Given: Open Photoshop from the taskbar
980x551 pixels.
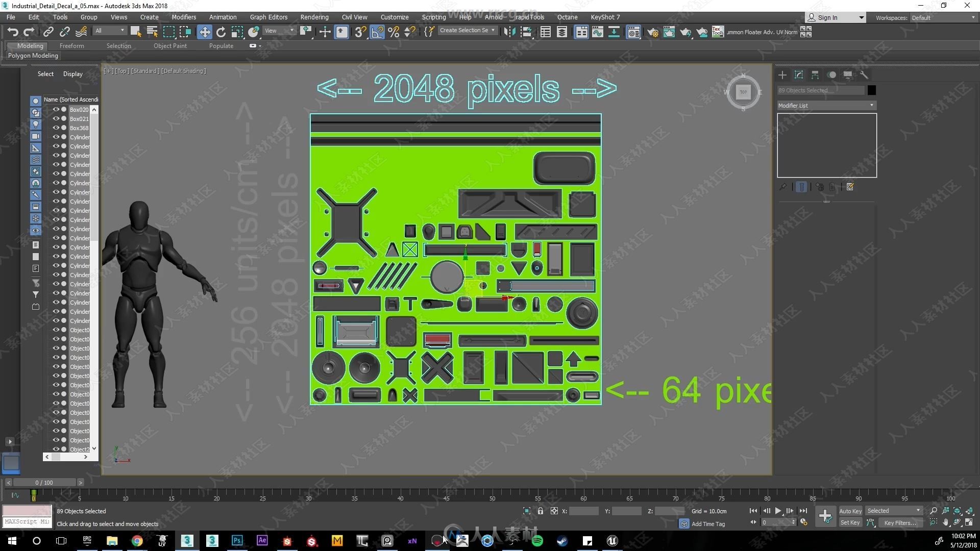Looking at the screenshot, I should click(x=237, y=540).
